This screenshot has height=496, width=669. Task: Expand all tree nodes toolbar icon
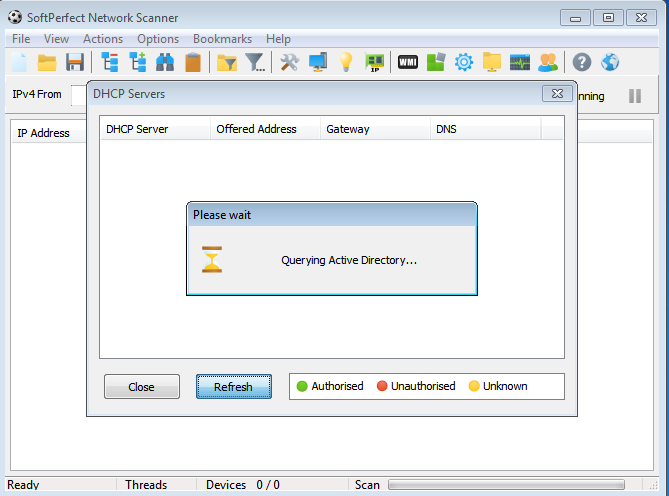coord(138,63)
